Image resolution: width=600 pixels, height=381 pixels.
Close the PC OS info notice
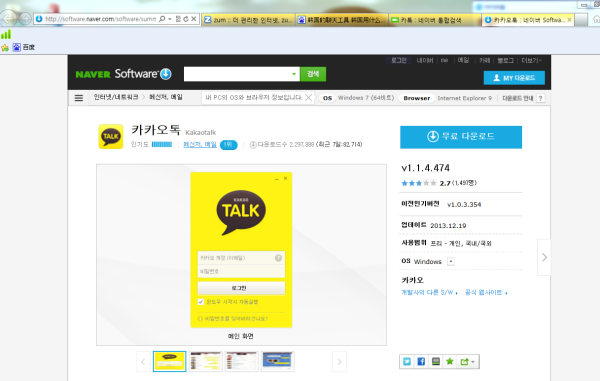coord(308,98)
